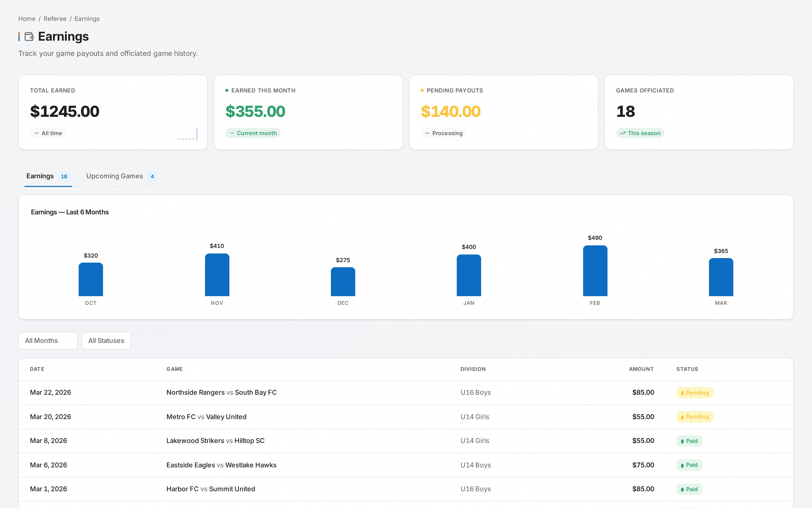The image size is (812, 508).
Task: Open the All Months filter dropdown
Action: (x=48, y=341)
